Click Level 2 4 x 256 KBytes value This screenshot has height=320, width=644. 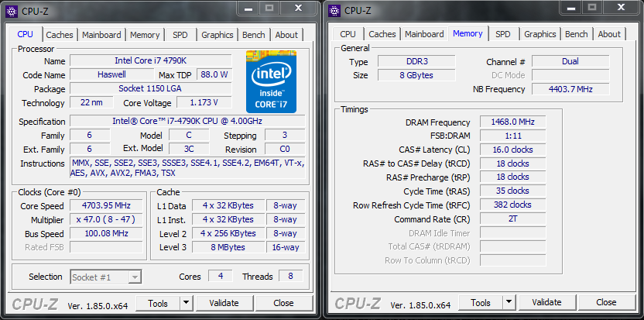pos(228,234)
